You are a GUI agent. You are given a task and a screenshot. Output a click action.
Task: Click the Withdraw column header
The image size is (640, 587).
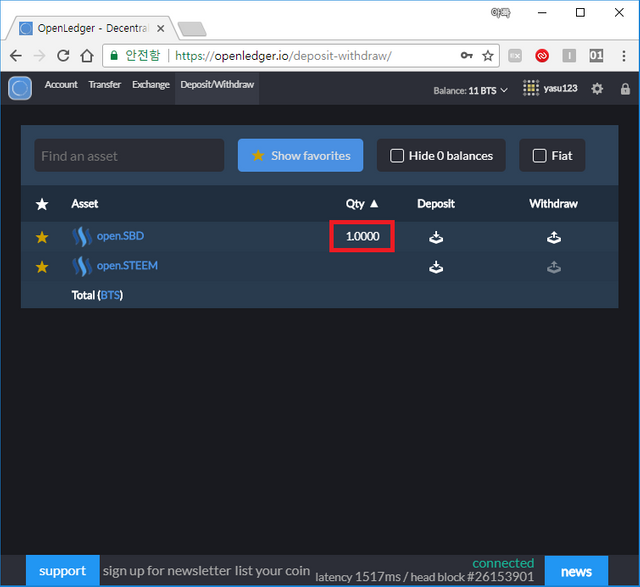(x=553, y=204)
